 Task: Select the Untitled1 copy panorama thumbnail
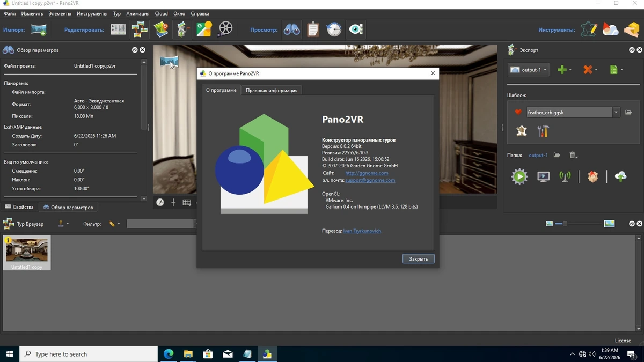(x=27, y=253)
